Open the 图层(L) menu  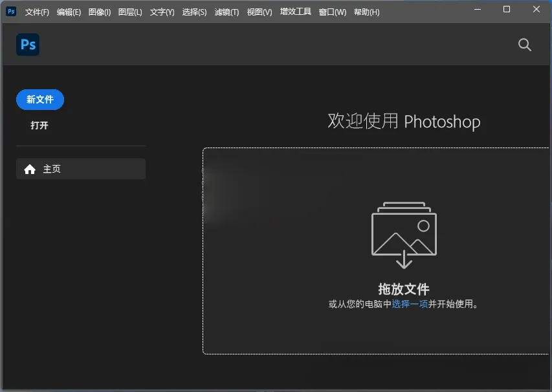[x=130, y=12]
